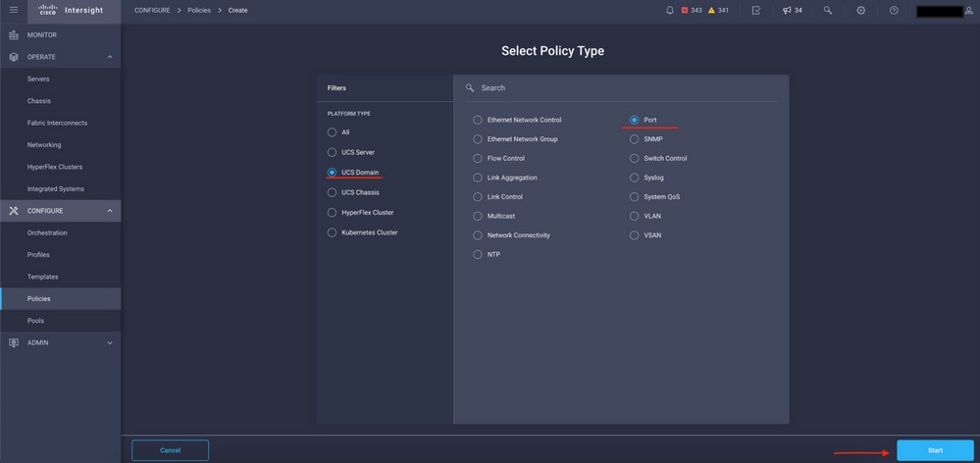Collapse the Operate section chevron
The width and height of the screenshot is (980, 463).
tap(110, 57)
